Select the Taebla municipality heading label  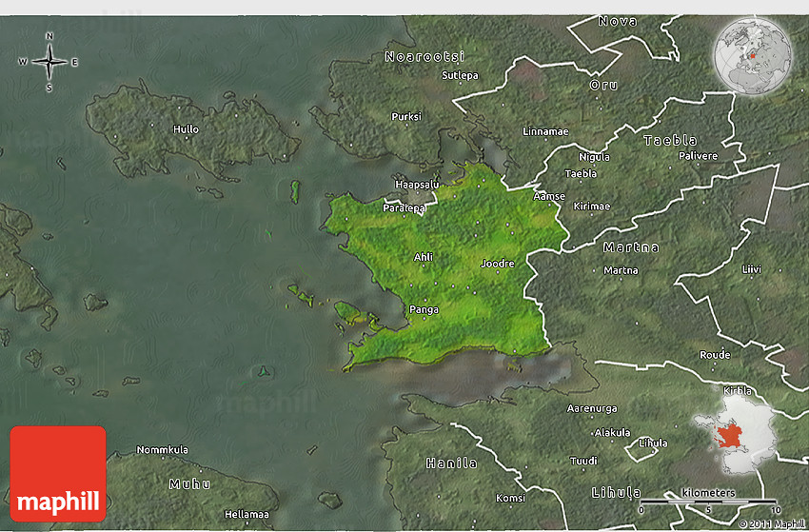[670, 140]
